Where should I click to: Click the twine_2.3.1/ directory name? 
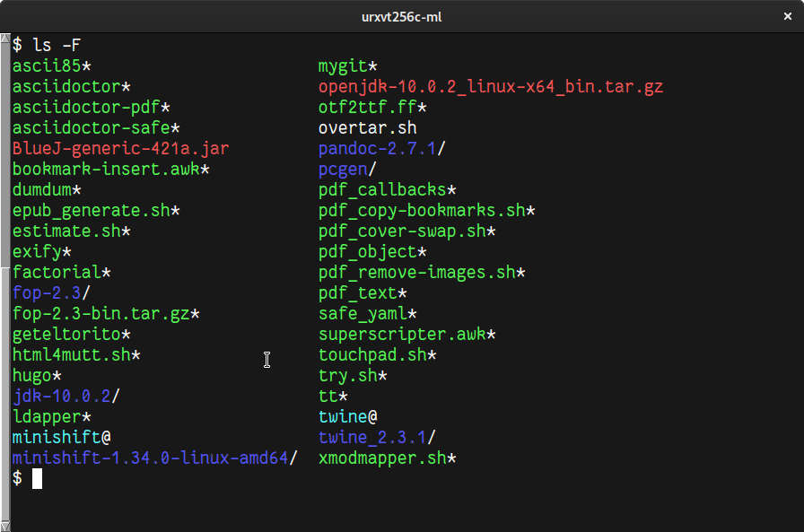pyautogui.click(x=377, y=438)
